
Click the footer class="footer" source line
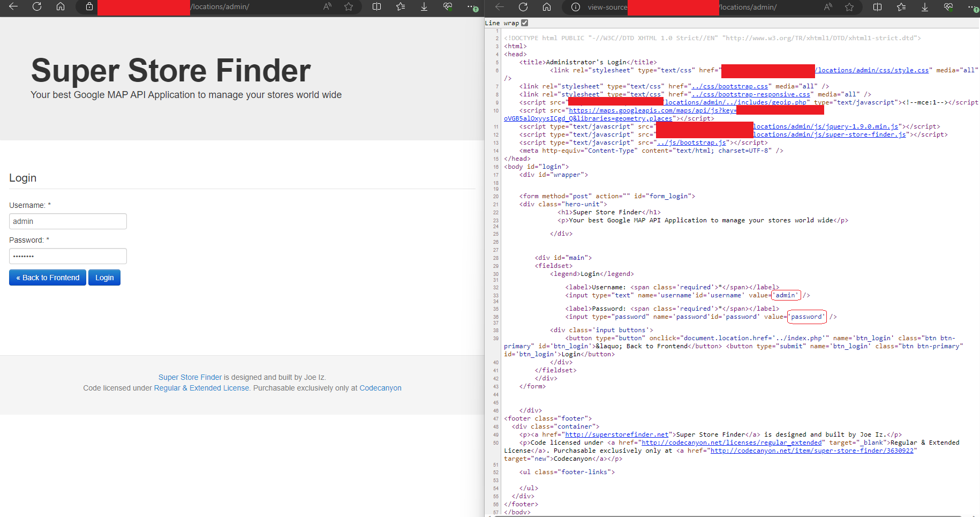[548, 418]
